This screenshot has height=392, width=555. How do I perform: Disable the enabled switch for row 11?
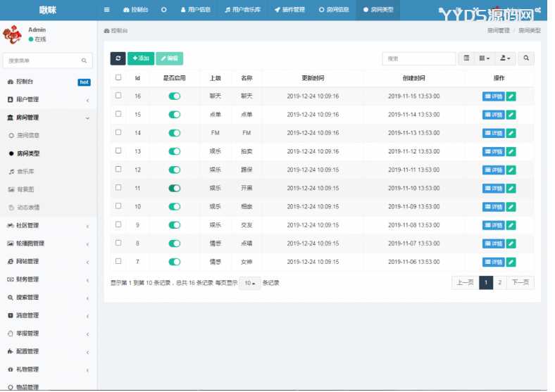174,188
